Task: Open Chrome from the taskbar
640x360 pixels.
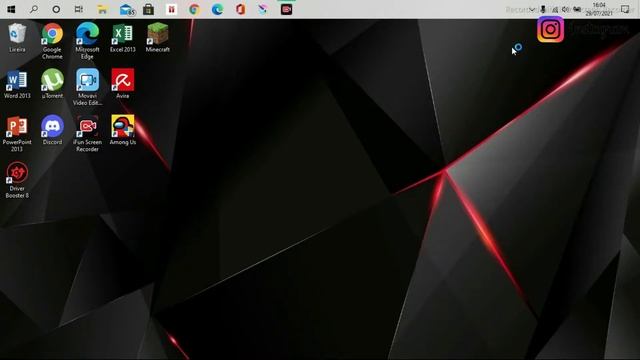Action: point(194,9)
